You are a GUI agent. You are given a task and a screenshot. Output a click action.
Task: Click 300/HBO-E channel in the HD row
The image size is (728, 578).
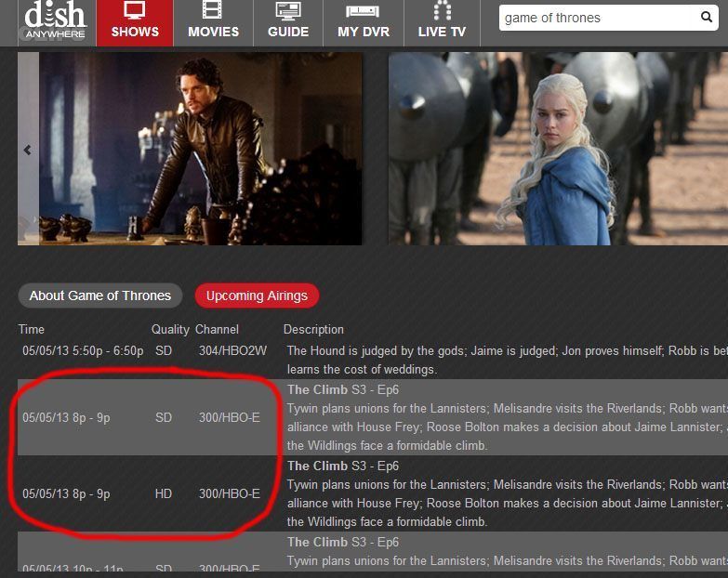[230, 493]
